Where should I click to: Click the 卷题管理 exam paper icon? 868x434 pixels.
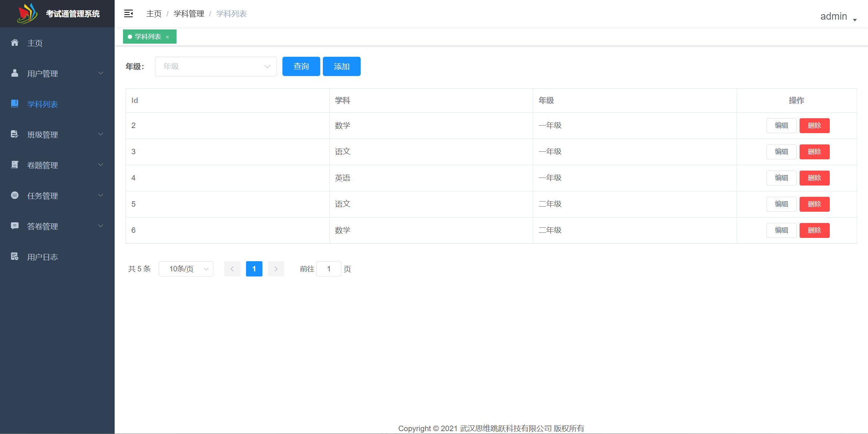[15, 165]
